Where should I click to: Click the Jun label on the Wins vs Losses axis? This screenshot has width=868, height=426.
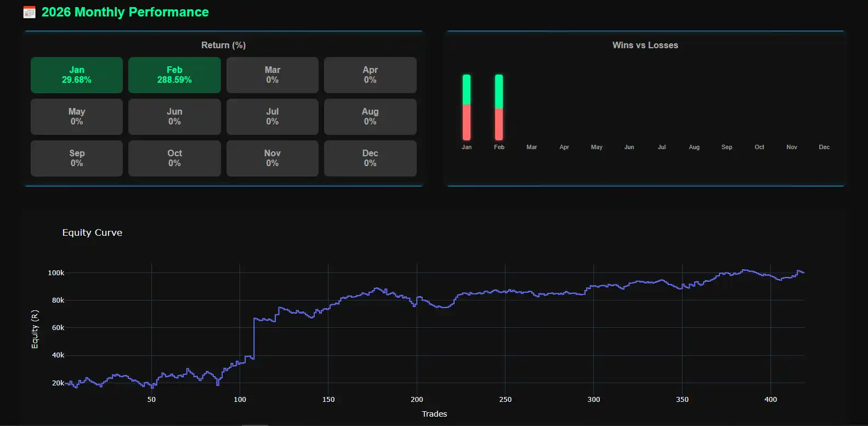(629, 147)
